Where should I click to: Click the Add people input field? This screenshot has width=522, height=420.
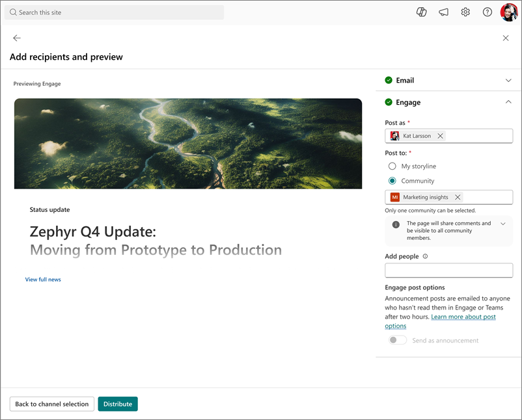pyautogui.click(x=448, y=270)
